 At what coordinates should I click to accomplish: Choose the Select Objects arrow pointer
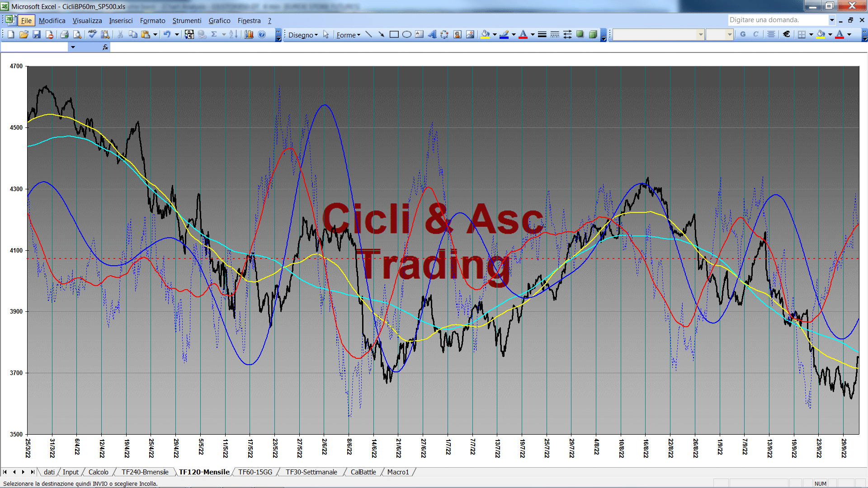pos(326,35)
